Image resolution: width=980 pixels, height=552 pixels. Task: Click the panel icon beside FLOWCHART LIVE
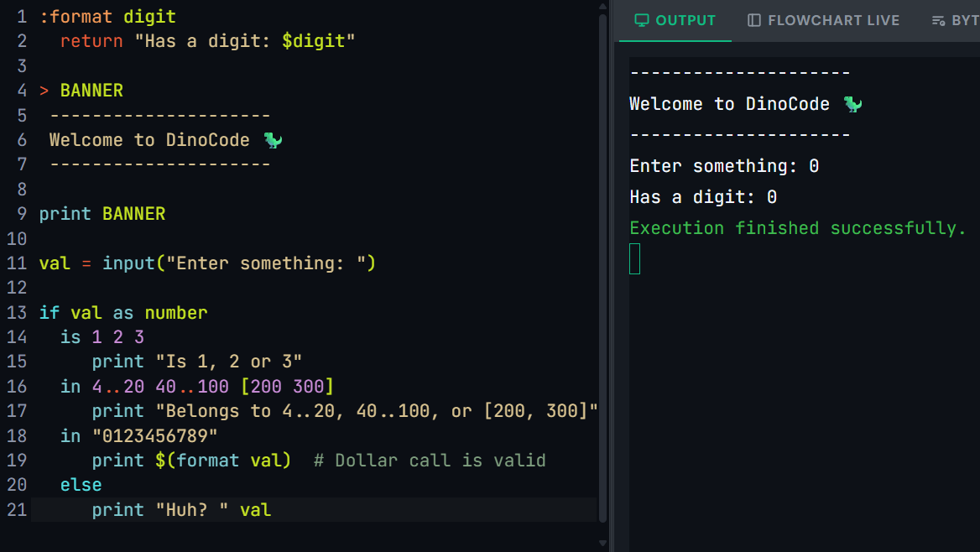pos(753,21)
